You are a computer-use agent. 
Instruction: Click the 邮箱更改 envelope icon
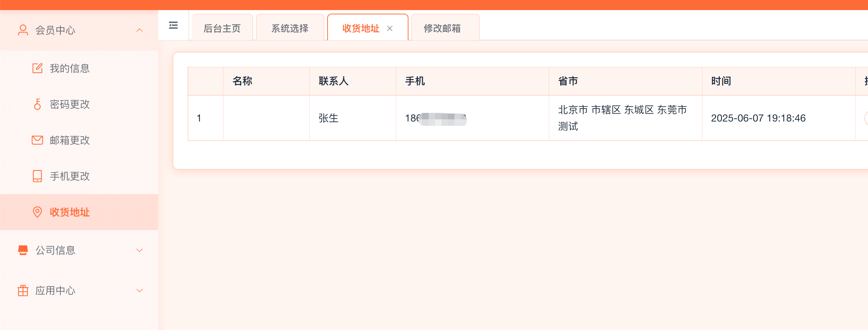(x=37, y=140)
